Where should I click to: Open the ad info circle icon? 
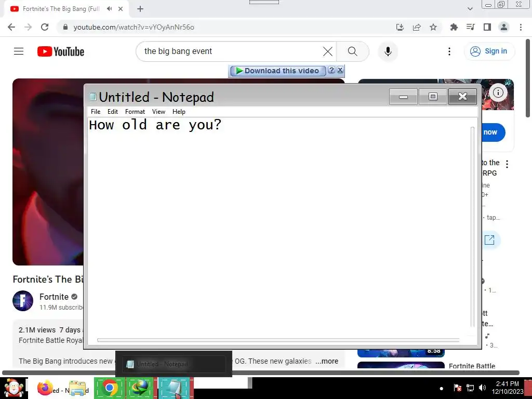click(498, 92)
